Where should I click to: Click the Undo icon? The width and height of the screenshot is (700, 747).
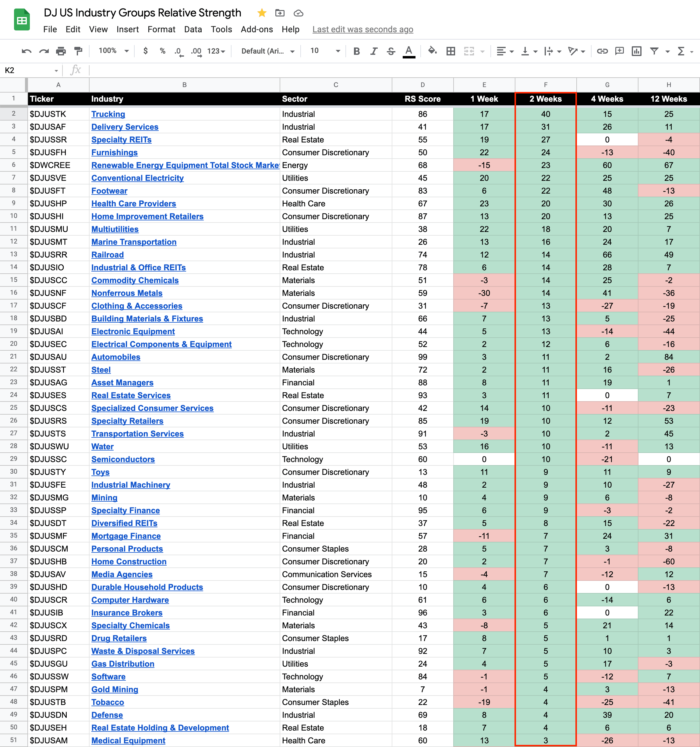pyautogui.click(x=26, y=51)
